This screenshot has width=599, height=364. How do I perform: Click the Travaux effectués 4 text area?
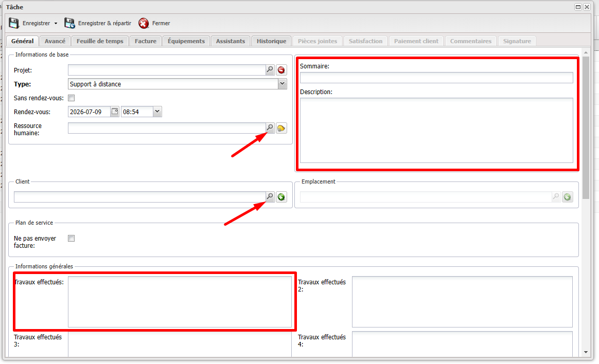point(462,344)
